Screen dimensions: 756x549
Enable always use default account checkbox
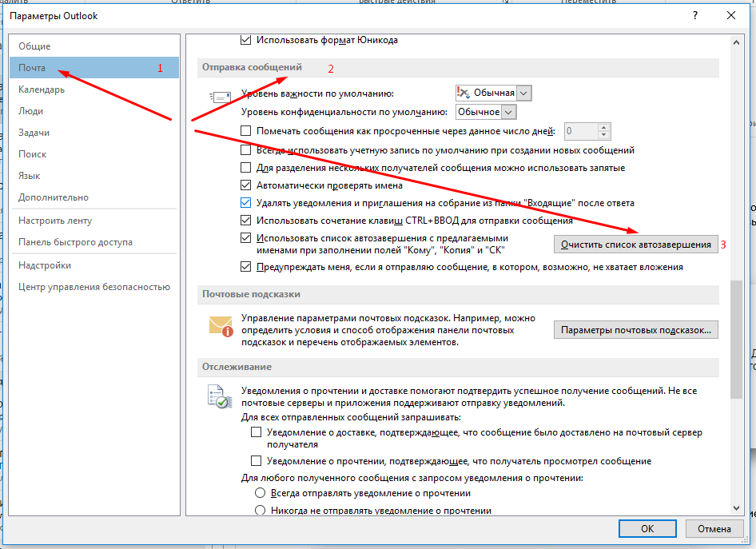coord(246,150)
